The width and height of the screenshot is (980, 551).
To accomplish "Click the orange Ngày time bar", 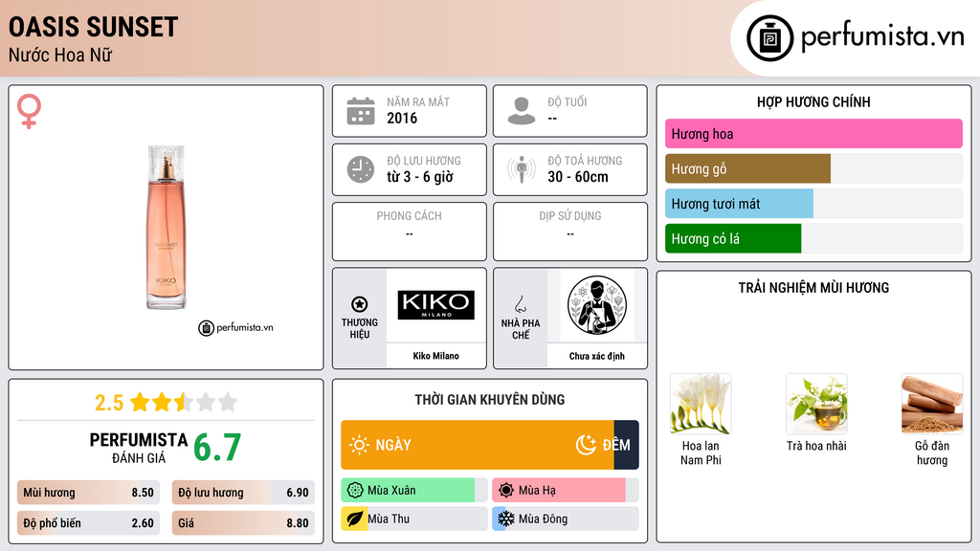I will [478, 445].
